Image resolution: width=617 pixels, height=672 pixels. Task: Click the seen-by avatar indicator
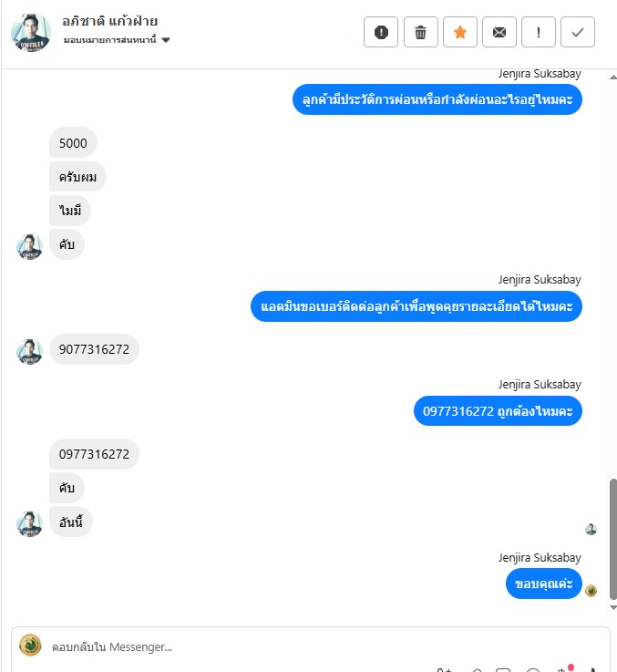591,529
